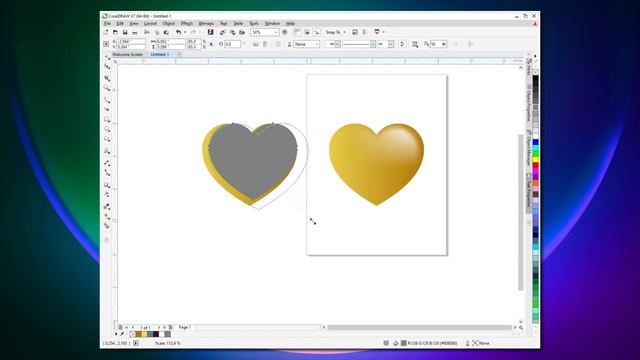Viewport: 640px width, 360px height.
Task: Click the Cut scissors icon
Action: click(147, 32)
